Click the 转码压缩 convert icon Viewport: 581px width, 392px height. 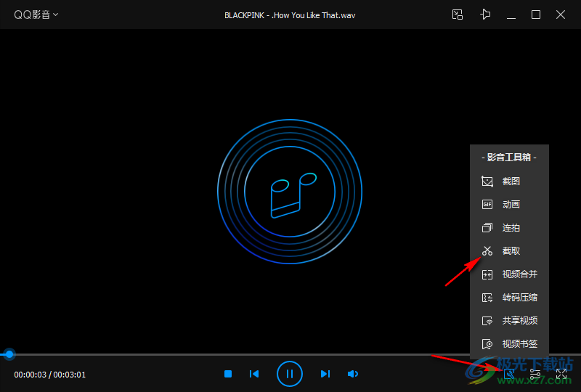487,298
